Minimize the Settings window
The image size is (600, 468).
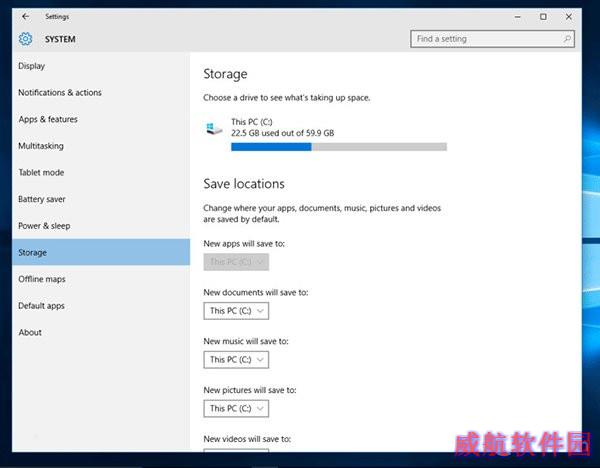click(x=518, y=17)
